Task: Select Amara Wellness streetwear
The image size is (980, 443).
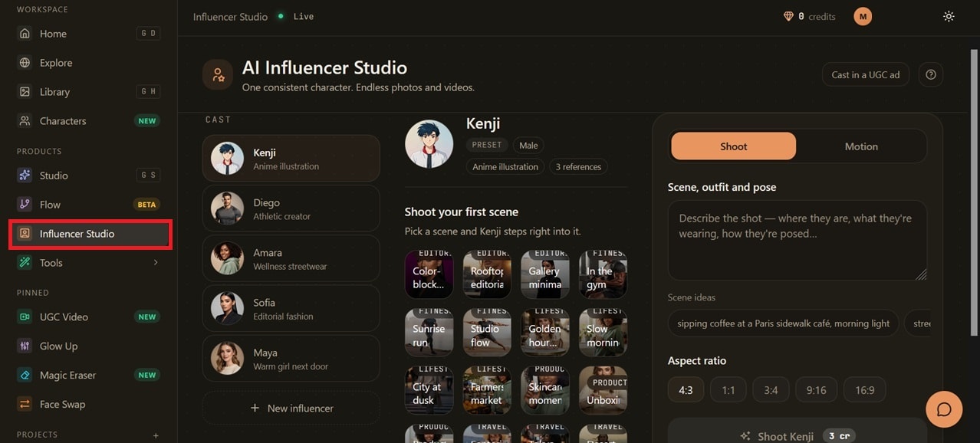Action: [x=291, y=258]
